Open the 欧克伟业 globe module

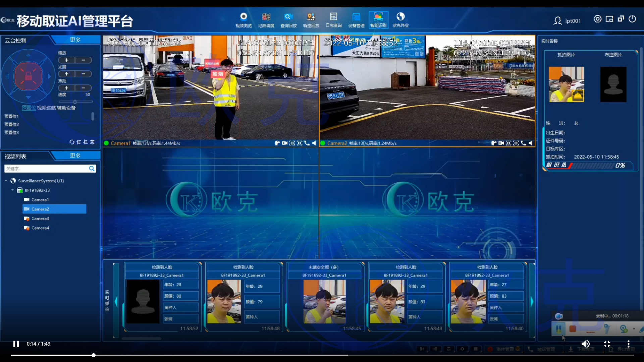point(400,20)
